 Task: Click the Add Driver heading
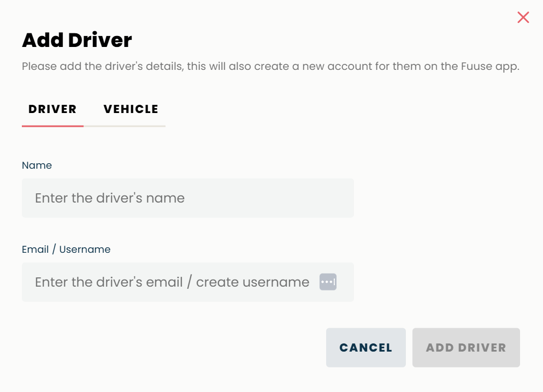point(77,40)
